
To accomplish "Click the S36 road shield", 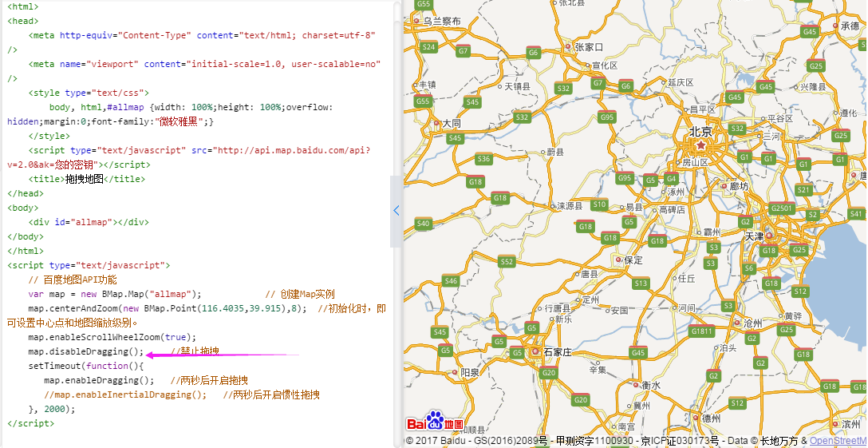I will click(x=483, y=159).
